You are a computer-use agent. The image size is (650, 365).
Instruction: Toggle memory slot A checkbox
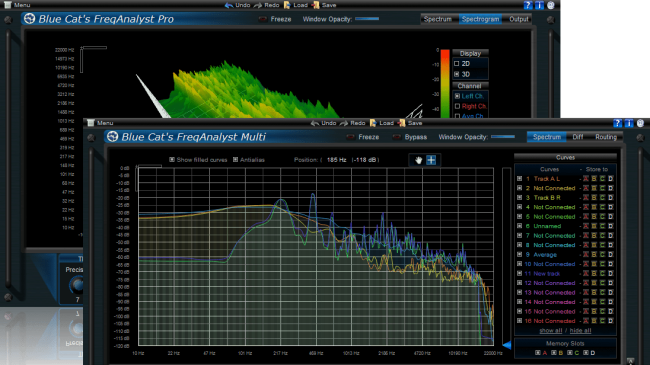point(538,353)
